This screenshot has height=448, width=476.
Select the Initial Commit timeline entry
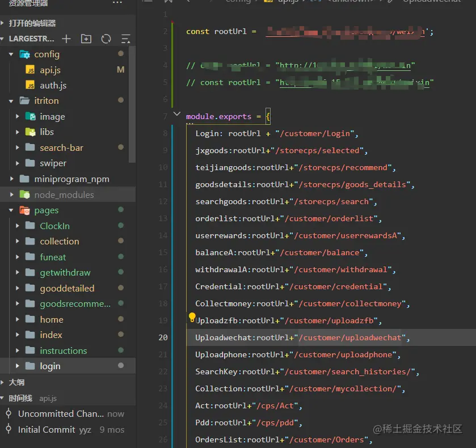(x=68, y=429)
